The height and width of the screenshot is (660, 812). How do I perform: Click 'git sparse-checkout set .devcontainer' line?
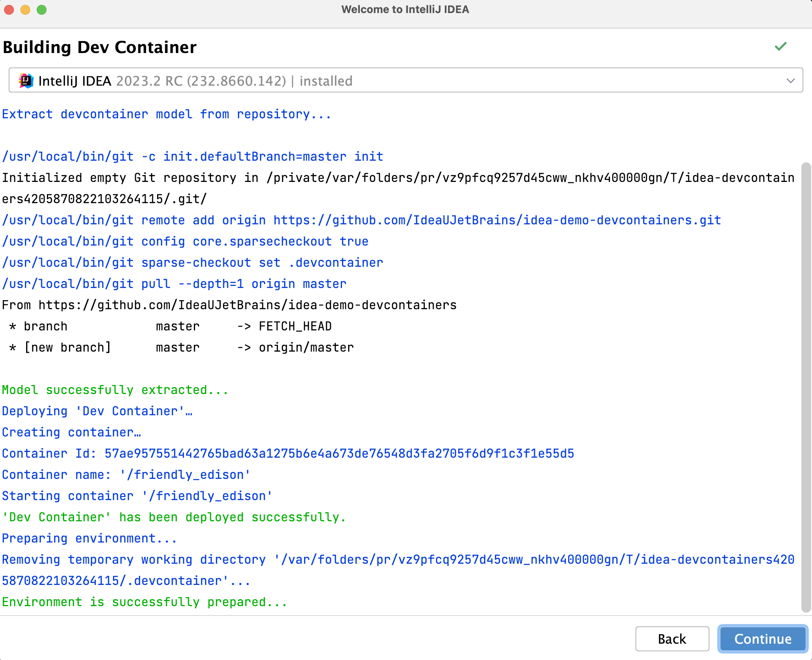point(193,263)
